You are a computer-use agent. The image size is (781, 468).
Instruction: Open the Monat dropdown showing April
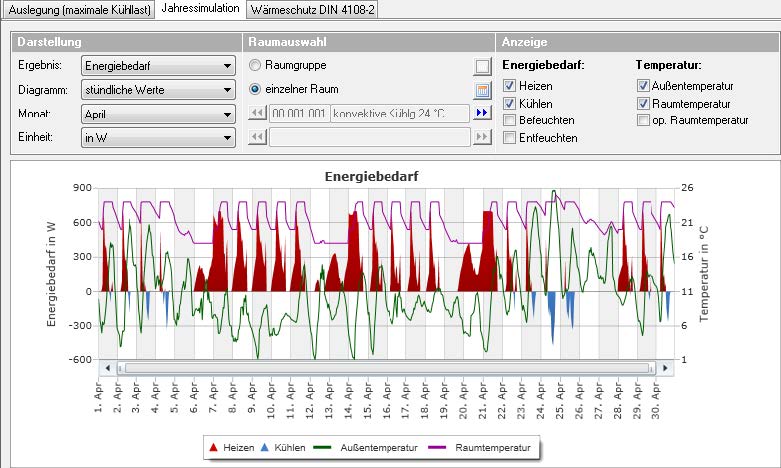(158, 114)
